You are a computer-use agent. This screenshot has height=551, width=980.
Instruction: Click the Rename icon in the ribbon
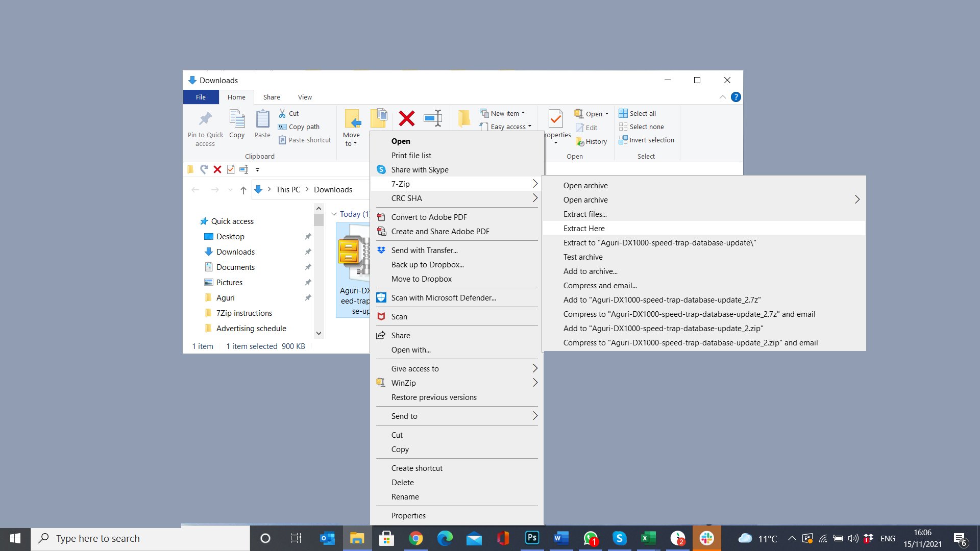433,118
